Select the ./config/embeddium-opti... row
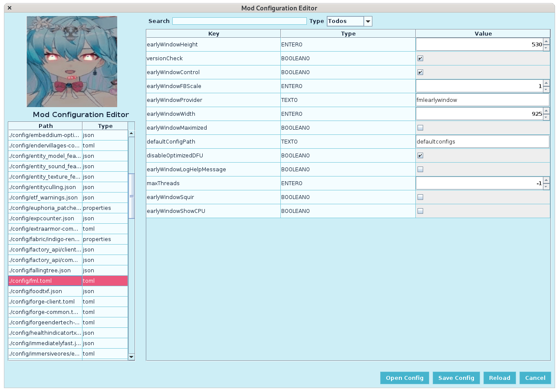The image size is (559, 392). [x=68, y=135]
